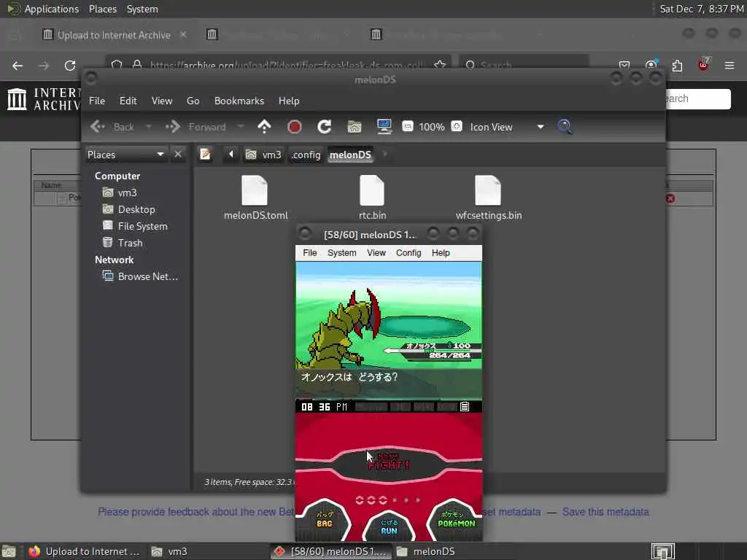This screenshot has width=747, height=560.
Task: Click Forward button in file manager
Action: (x=196, y=127)
